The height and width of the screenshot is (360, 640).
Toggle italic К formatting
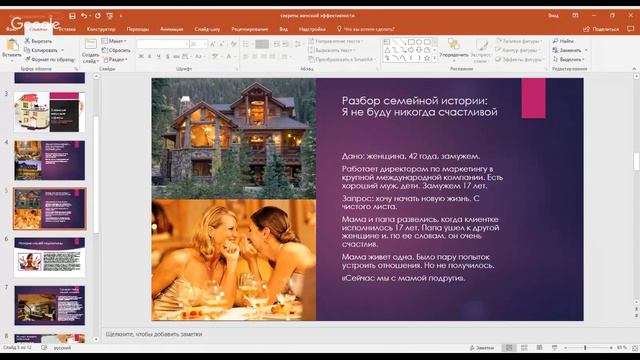[x=150, y=56]
